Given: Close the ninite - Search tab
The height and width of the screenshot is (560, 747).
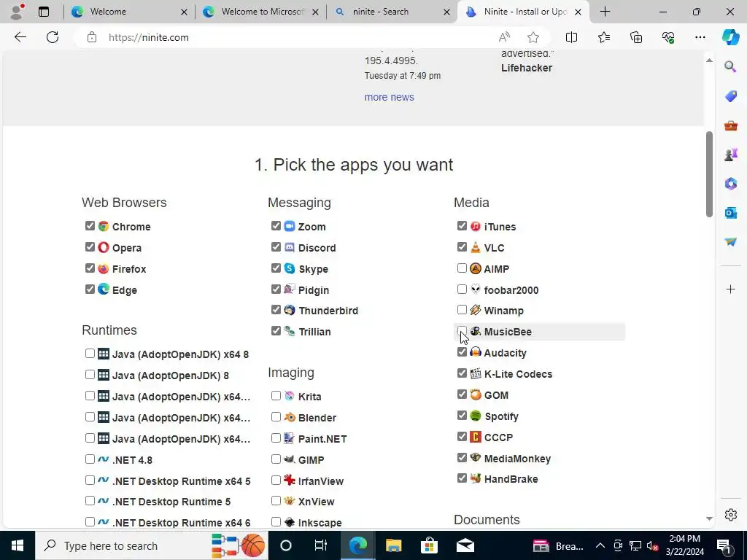Looking at the screenshot, I should click(x=446, y=12).
